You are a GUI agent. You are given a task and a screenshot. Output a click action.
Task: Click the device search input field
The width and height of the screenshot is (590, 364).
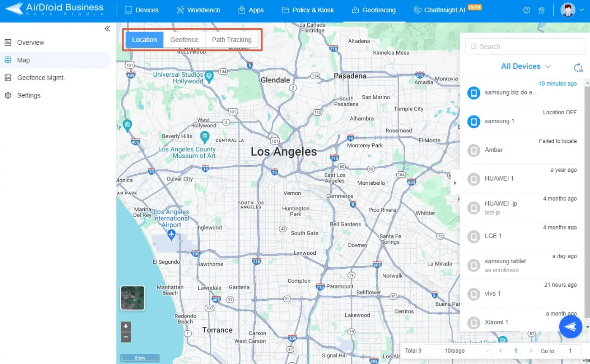click(x=525, y=46)
